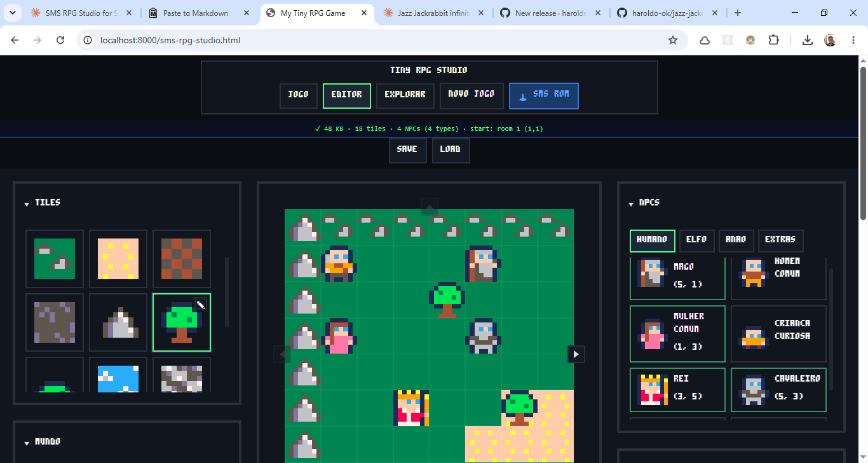Open the browser tab search dropdown

point(13,13)
